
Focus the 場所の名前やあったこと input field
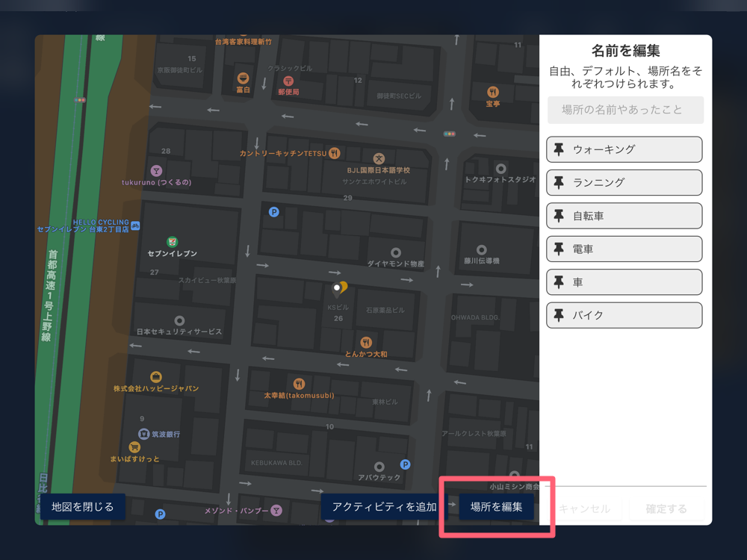point(625,110)
